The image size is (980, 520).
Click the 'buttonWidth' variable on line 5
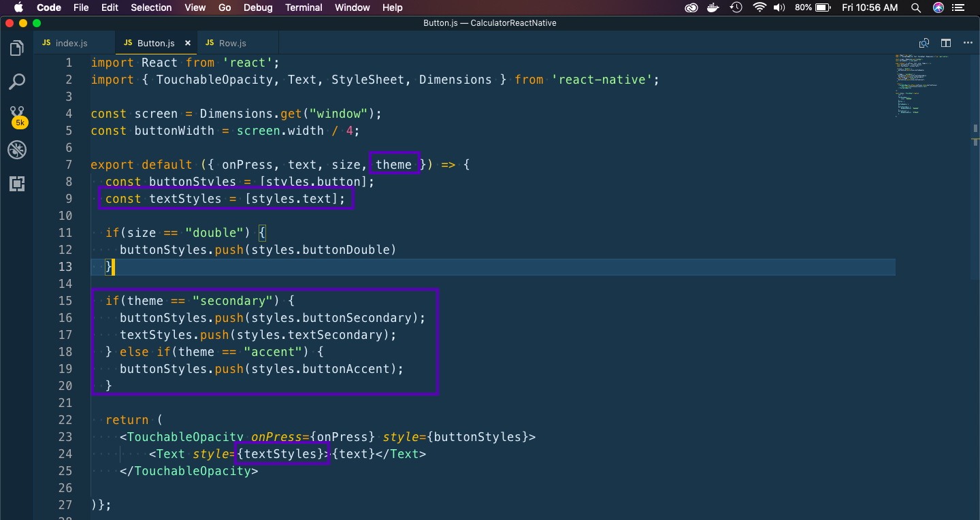pos(174,131)
